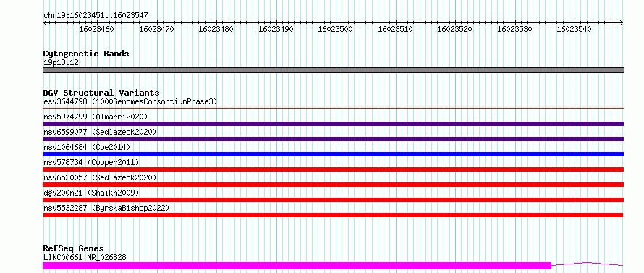
Task: Select the purple nsv6599077 variant bar
Action: 333,139
